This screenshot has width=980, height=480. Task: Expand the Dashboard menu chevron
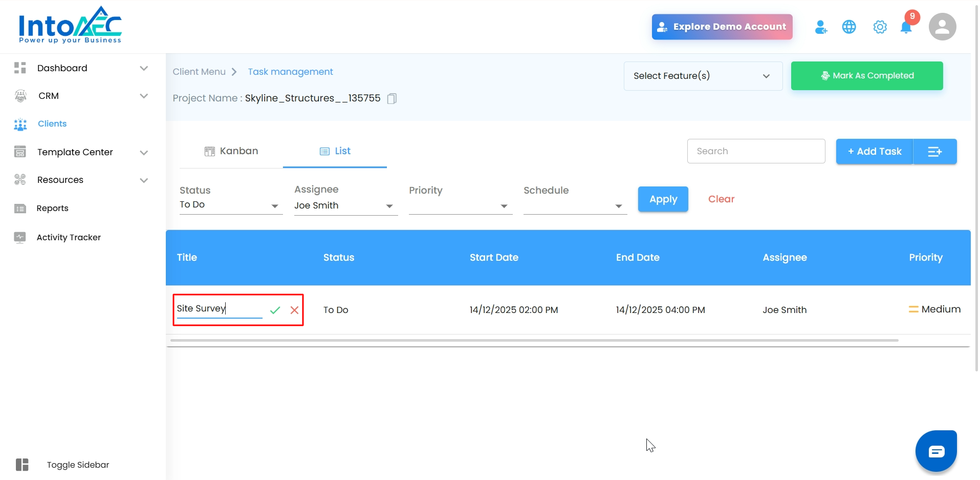click(144, 68)
